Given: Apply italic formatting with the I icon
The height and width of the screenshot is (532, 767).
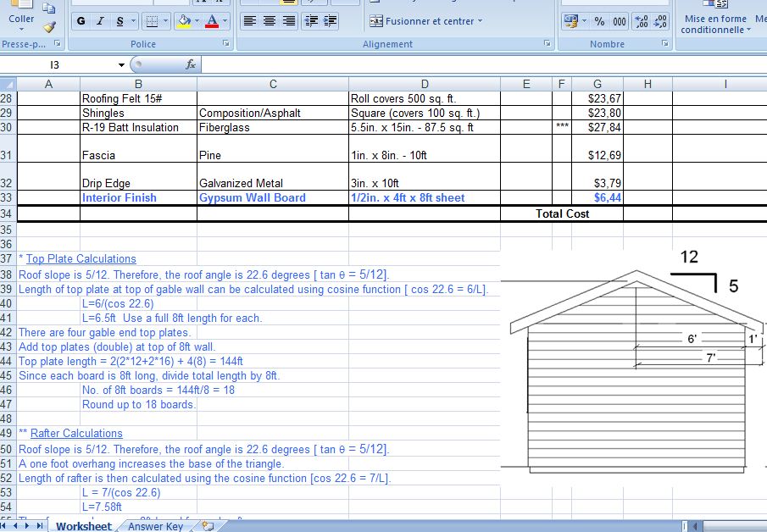Looking at the screenshot, I should point(100,19).
